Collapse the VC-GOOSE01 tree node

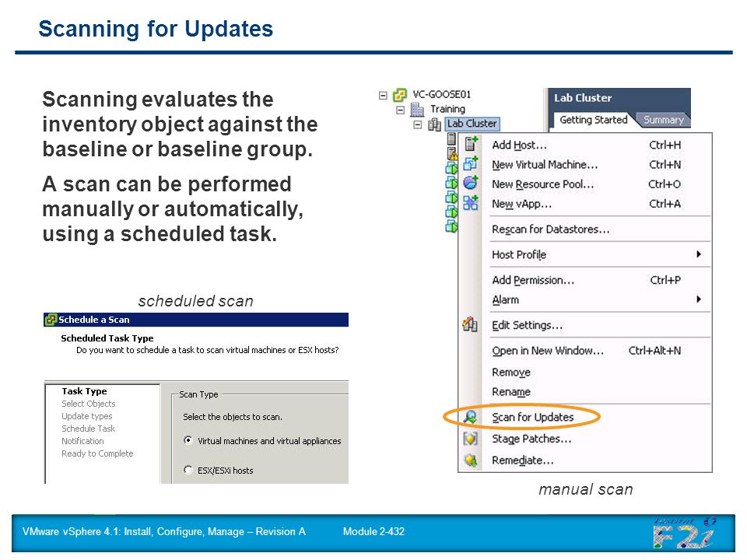(x=383, y=95)
